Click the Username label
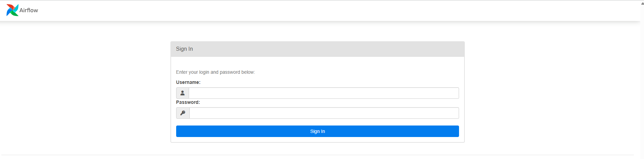 188,82
